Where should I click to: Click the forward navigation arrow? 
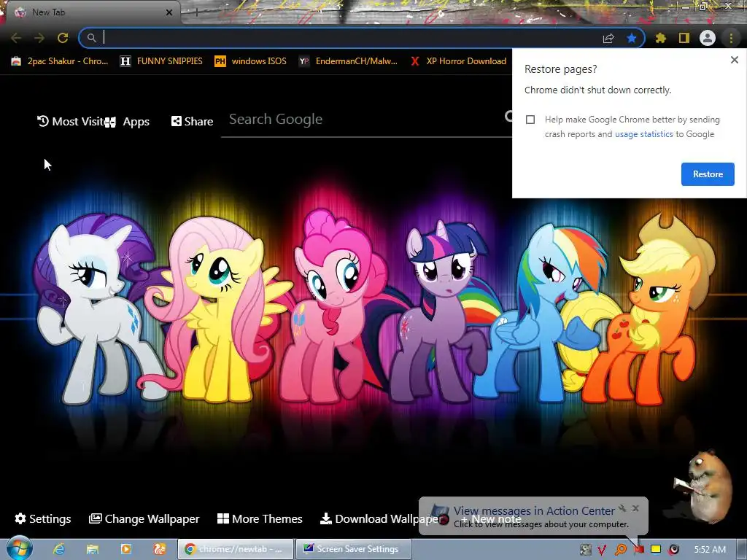click(x=39, y=38)
